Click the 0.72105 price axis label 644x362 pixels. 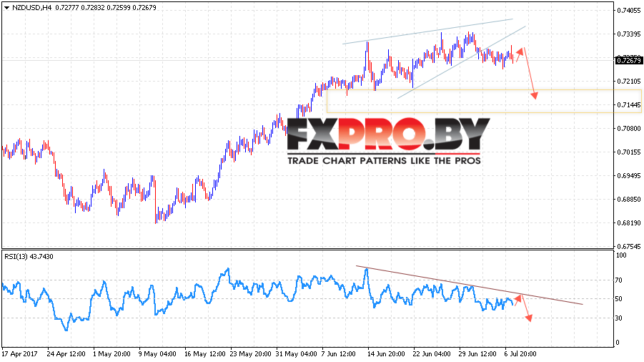coord(629,82)
